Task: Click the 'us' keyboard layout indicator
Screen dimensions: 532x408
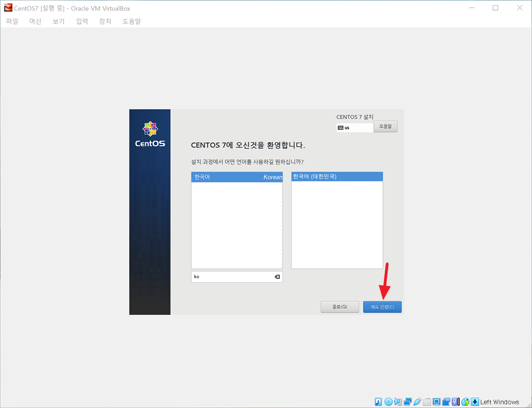Action: pos(355,128)
